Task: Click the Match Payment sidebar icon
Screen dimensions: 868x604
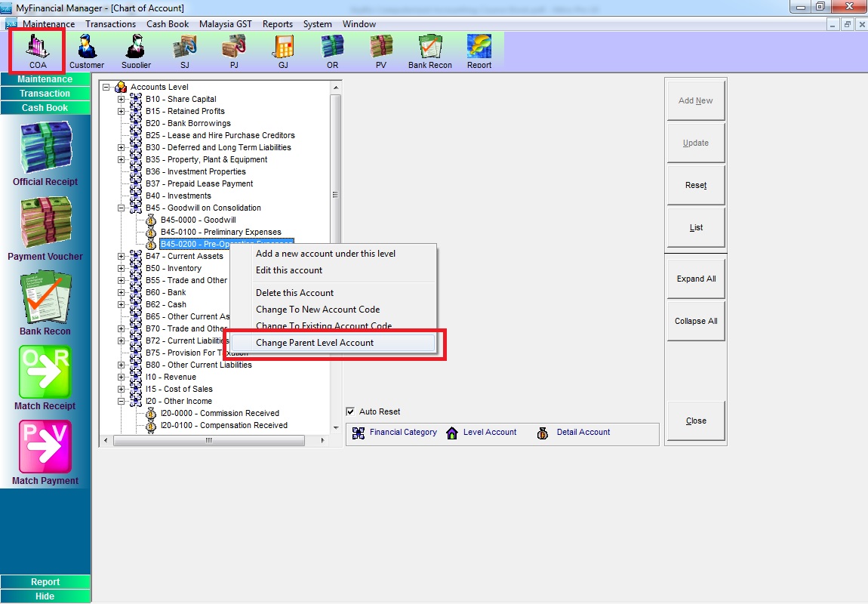Action: (45, 451)
